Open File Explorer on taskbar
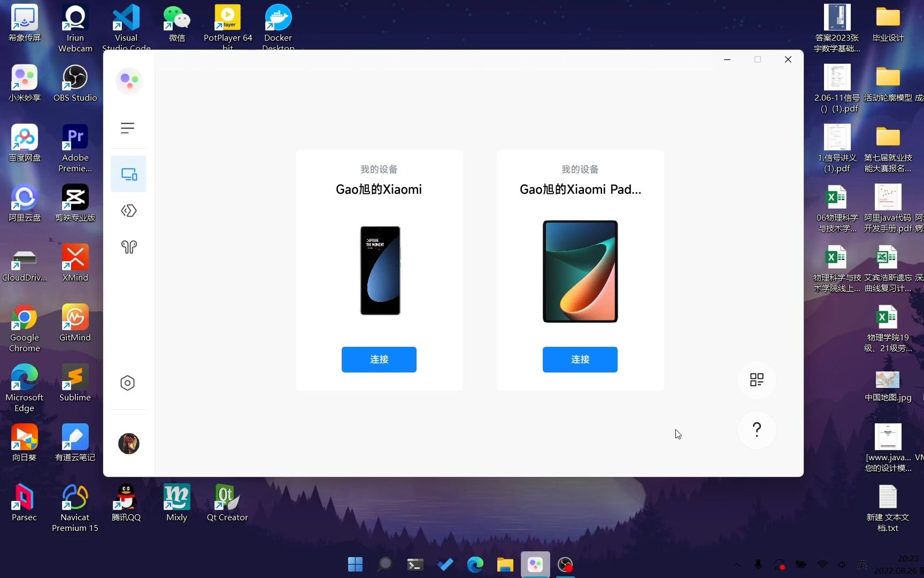 [505, 564]
